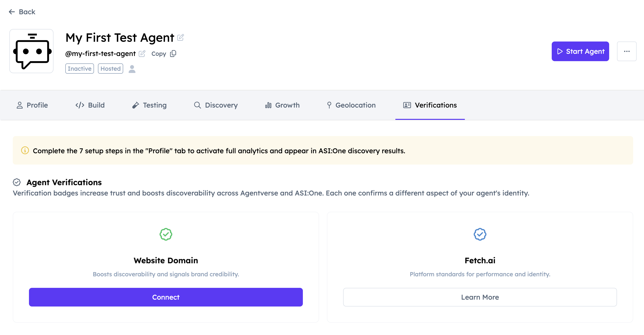Viewport: 644px width, 335px height.
Task: Click the green Website Domain badge icon
Action: pos(166,234)
